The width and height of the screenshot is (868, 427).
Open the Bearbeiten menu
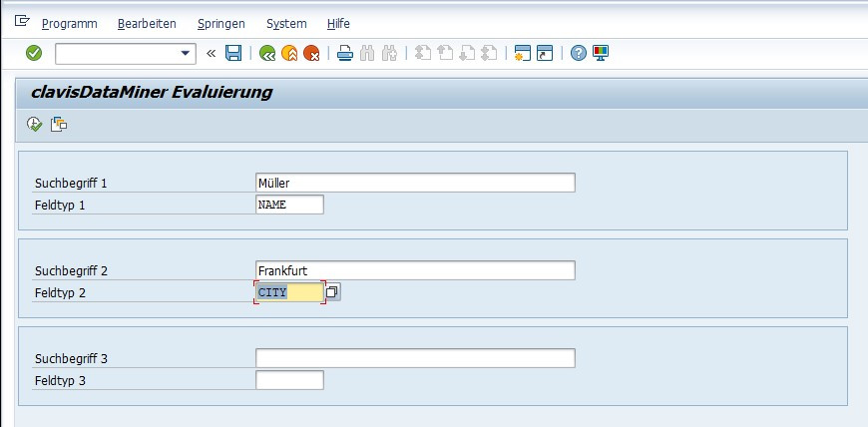click(x=147, y=24)
